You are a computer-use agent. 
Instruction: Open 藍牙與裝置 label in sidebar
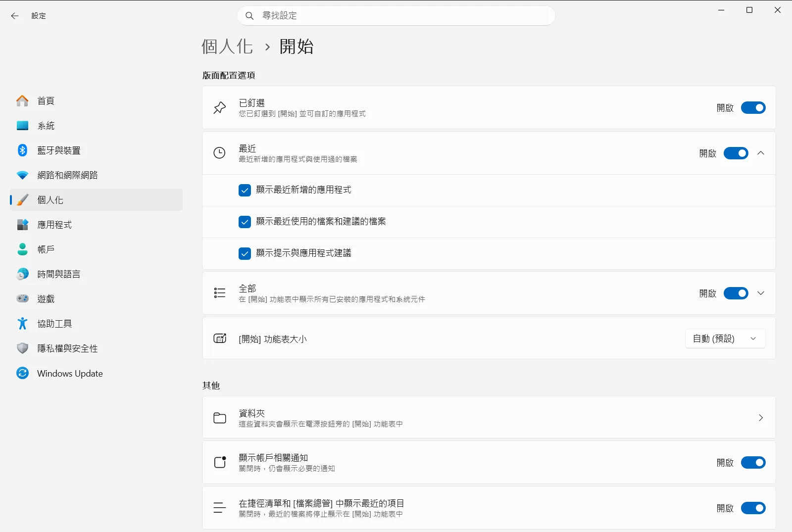59,150
